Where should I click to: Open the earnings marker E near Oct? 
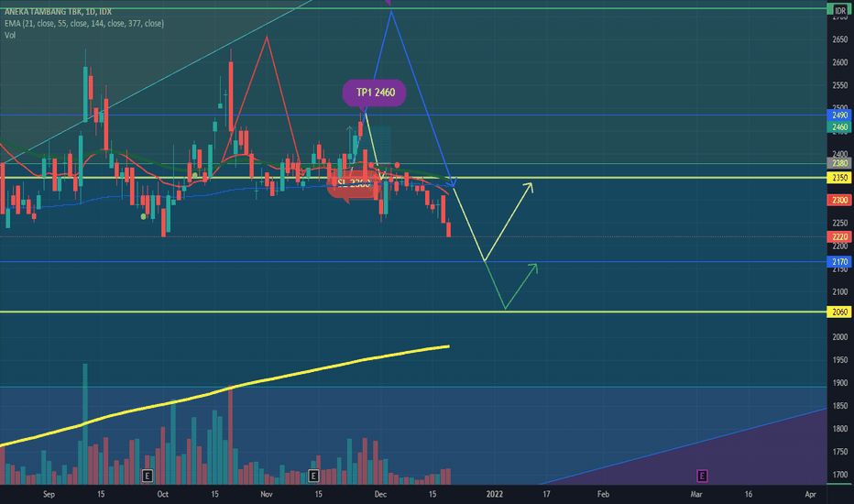click(147, 476)
